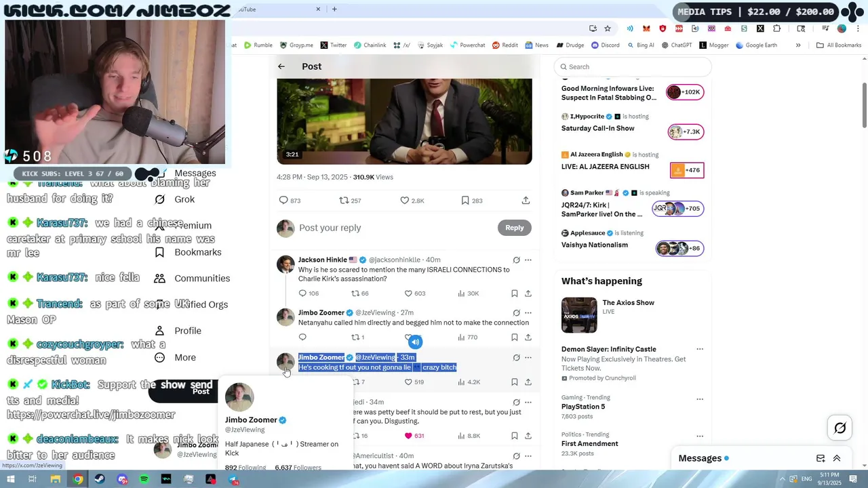Bookmark this page with star icon
868x488 pixels.
[608, 28]
